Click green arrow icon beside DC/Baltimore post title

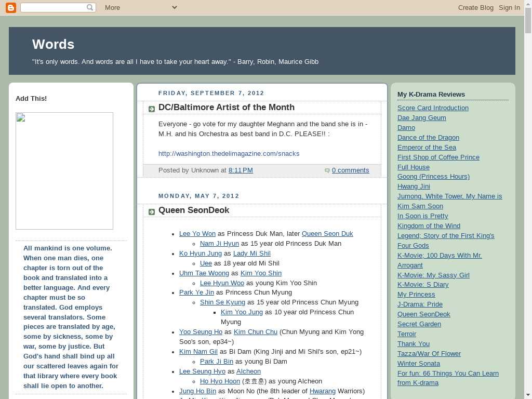click(x=151, y=109)
